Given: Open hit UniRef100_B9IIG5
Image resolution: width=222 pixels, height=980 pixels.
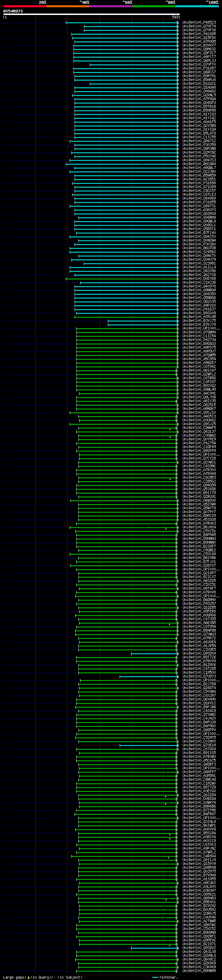Looking at the screenshot, I should click(199, 753).
